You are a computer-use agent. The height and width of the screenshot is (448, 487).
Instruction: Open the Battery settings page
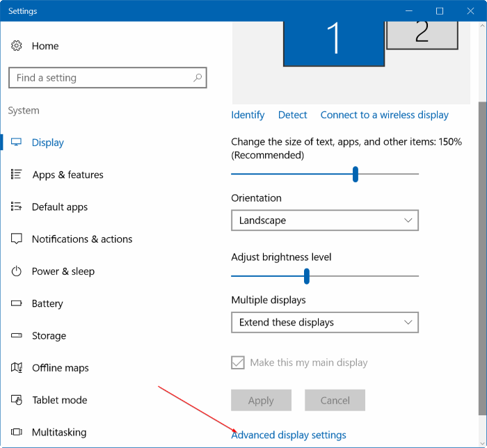point(47,303)
